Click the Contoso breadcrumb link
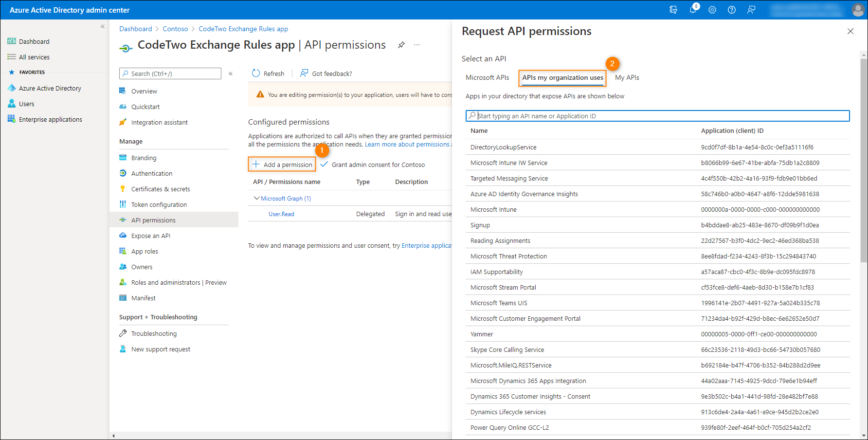Screen dimensions: 868x440 click(175, 29)
